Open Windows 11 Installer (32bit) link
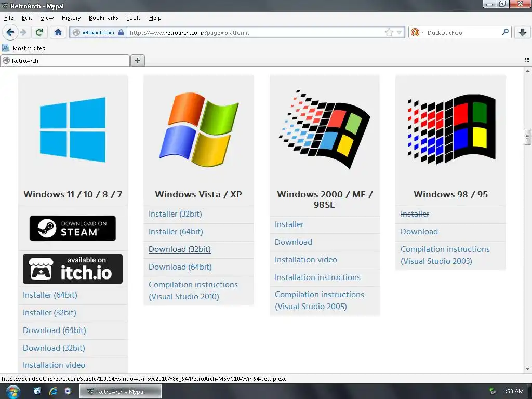 pos(49,313)
